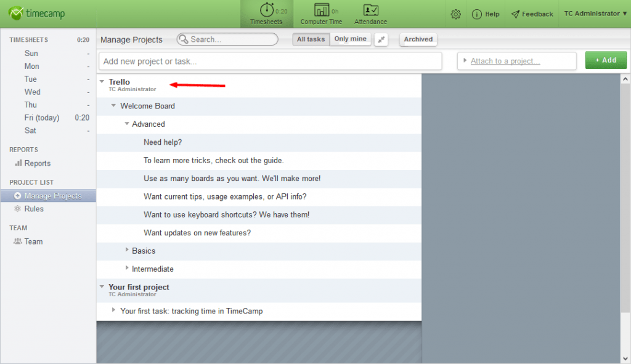Open TC Administrator account dropdown
Viewport: 631px width, 364px height.
tap(595, 14)
